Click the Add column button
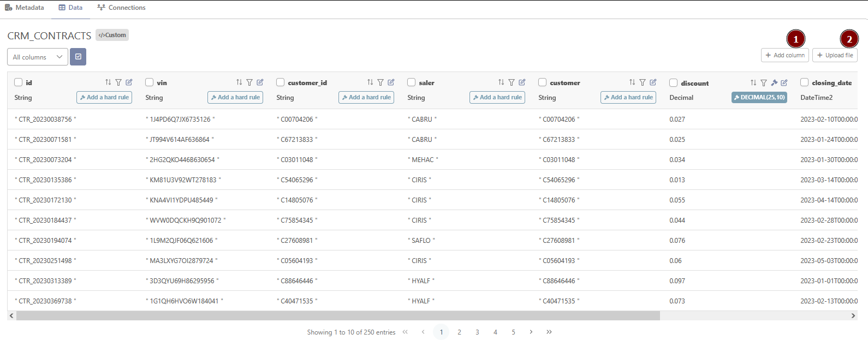The width and height of the screenshot is (868, 346). [x=785, y=55]
